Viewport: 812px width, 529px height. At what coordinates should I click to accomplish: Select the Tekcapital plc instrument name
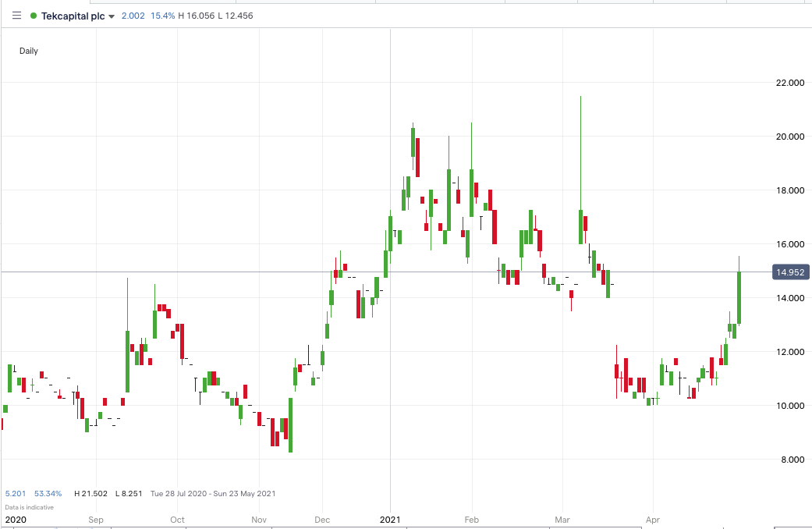73,16
